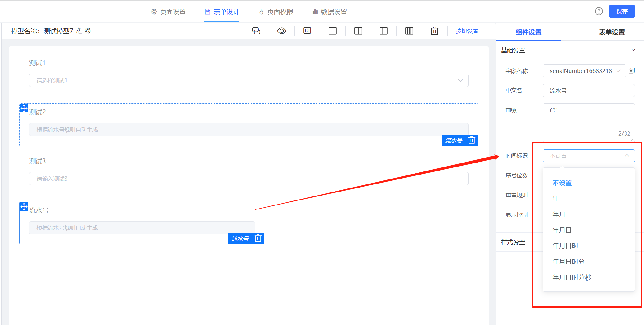Click the bottom 流水号 auto-generated field

(142, 228)
